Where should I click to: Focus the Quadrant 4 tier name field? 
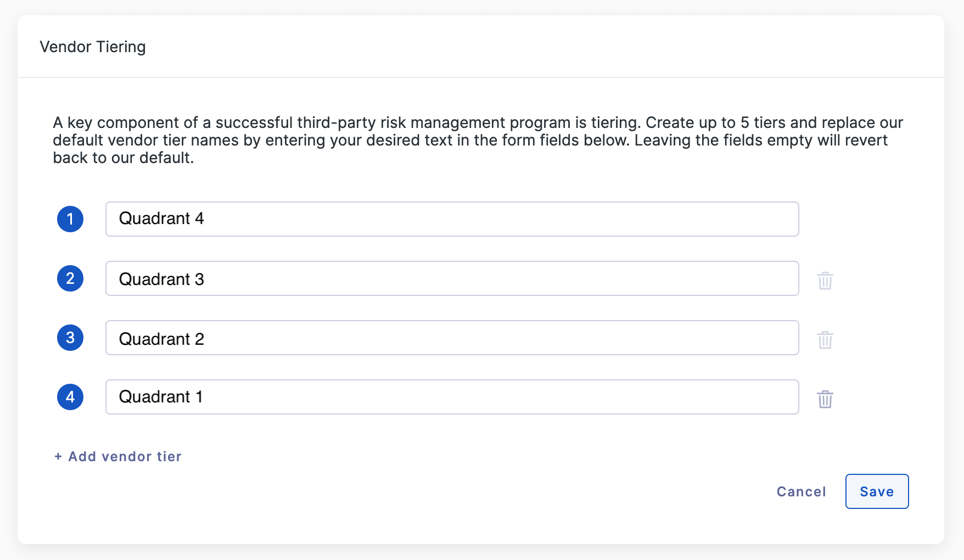point(452,219)
